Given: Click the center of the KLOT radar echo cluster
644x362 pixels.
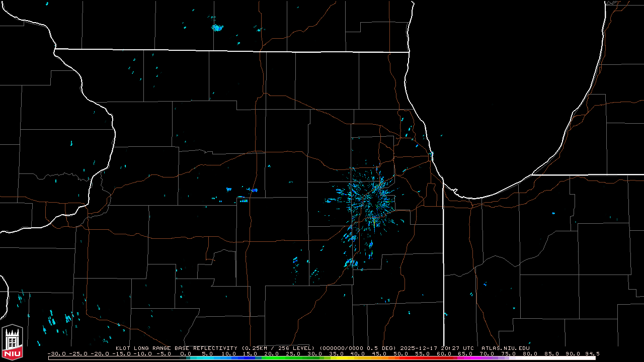Looking at the screenshot, I should tap(372, 199).
